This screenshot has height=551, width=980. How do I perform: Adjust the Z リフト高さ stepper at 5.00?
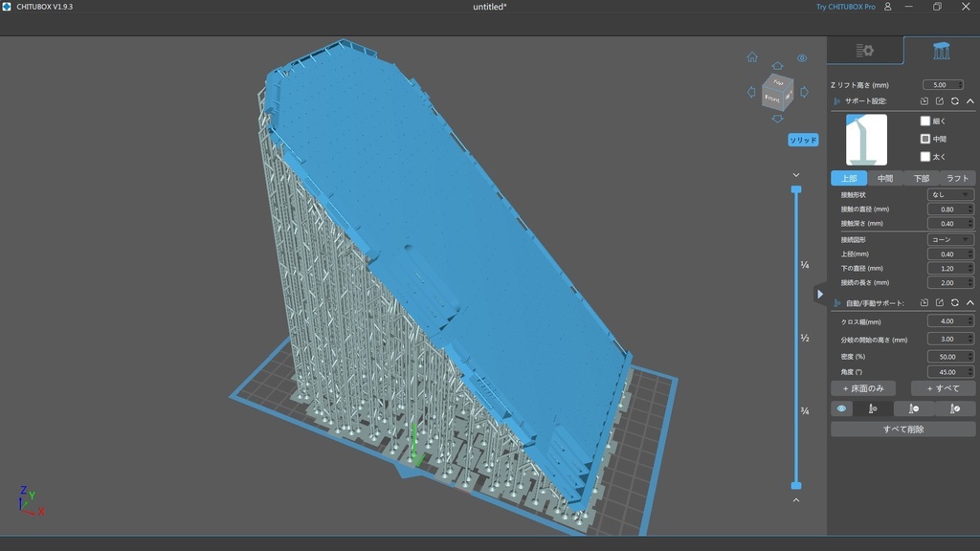(960, 85)
